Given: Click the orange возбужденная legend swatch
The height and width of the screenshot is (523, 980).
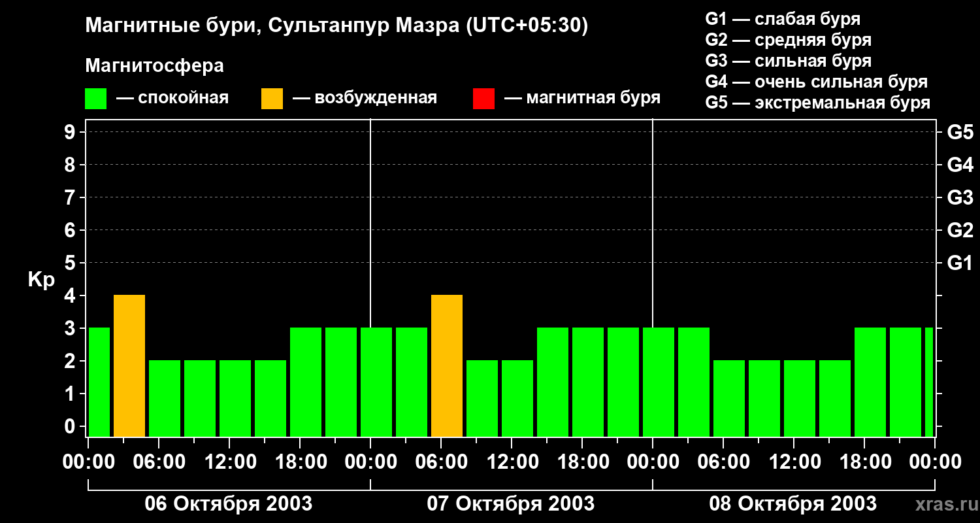Looking at the screenshot, I should [x=272, y=99].
